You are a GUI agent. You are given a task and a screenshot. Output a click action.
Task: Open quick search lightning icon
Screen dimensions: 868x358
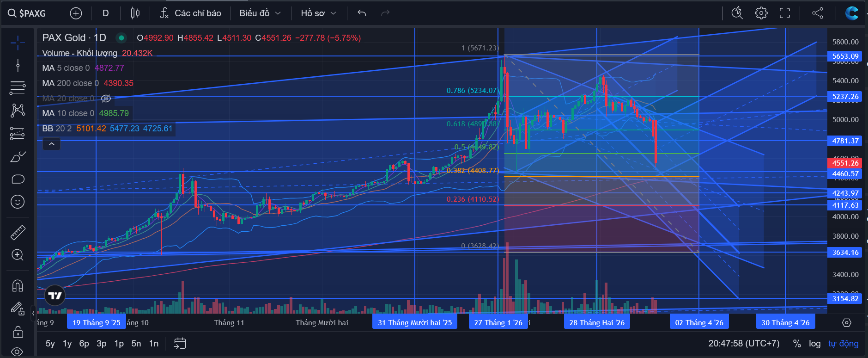pos(737,13)
